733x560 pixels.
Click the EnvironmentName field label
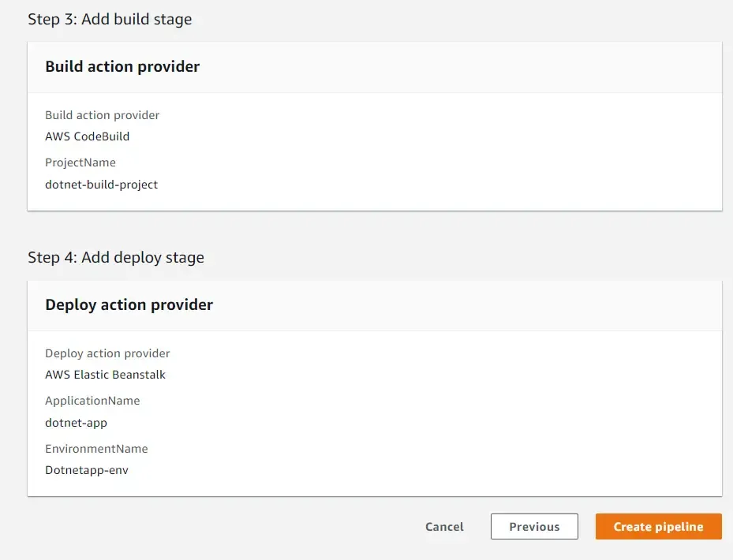point(96,449)
